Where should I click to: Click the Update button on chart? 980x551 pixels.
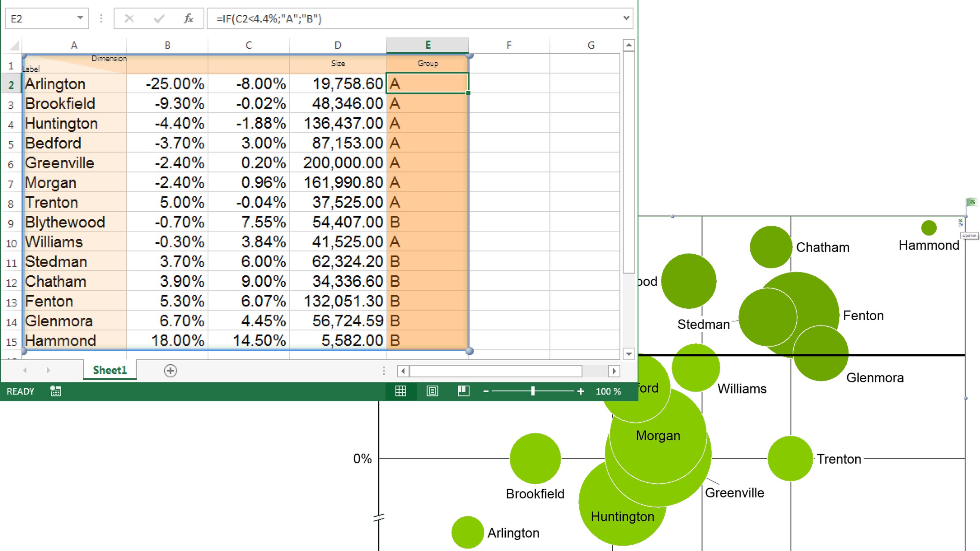[x=969, y=236]
